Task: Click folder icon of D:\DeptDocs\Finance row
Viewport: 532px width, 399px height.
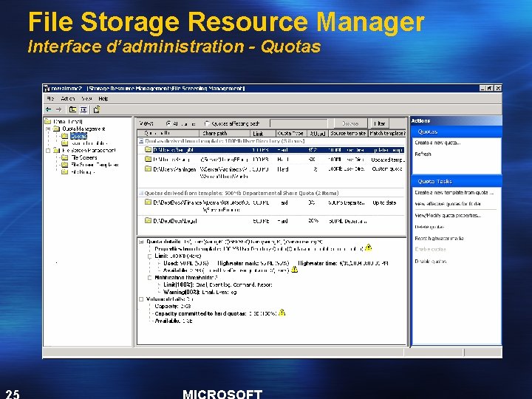Action: [148, 202]
